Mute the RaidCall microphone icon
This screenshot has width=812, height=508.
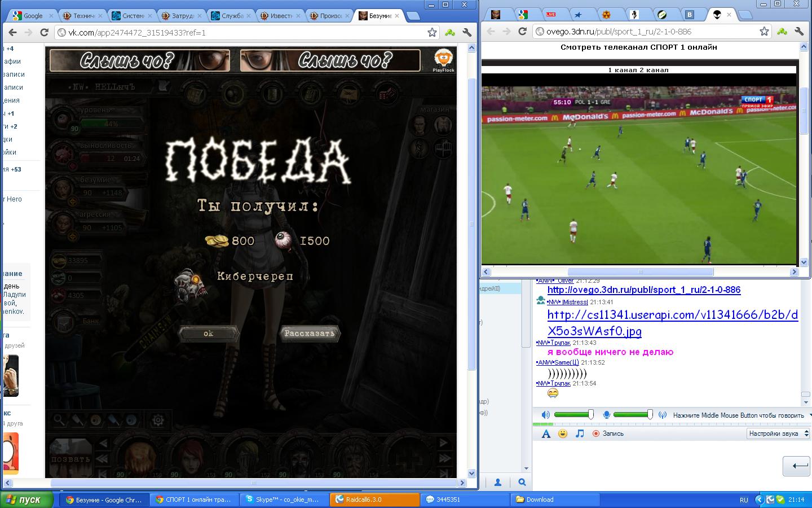click(x=606, y=415)
